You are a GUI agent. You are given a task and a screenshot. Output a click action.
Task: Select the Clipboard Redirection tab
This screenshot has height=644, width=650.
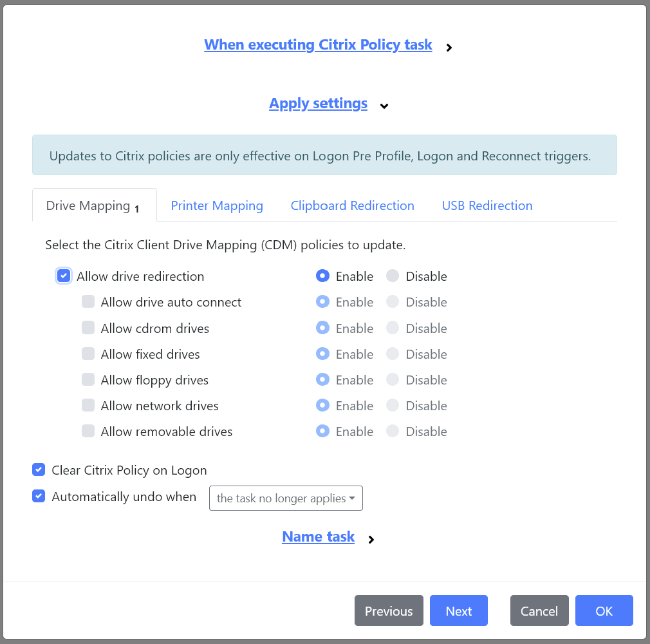point(352,205)
